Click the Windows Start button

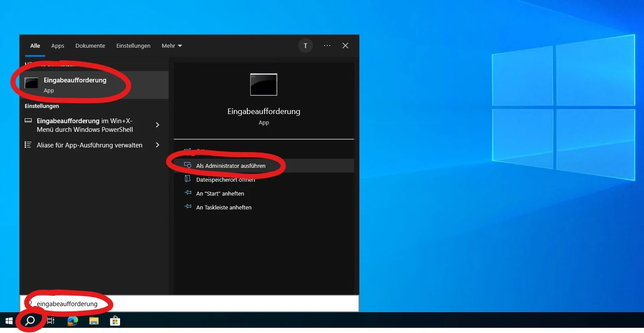click(9, 321)
